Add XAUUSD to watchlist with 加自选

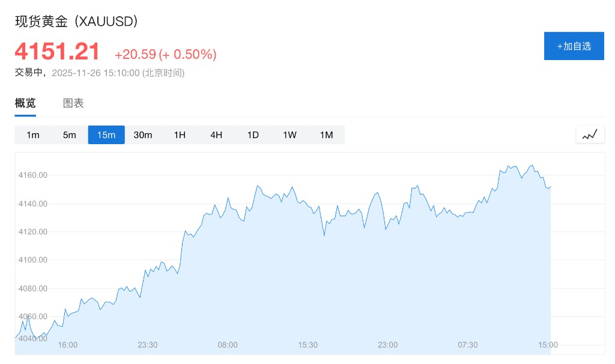574,46
